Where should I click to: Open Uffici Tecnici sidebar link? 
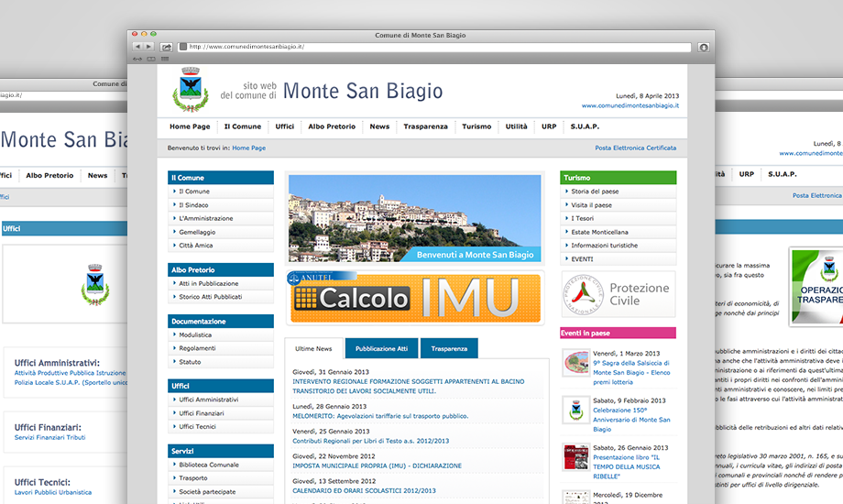pos(197,426)
